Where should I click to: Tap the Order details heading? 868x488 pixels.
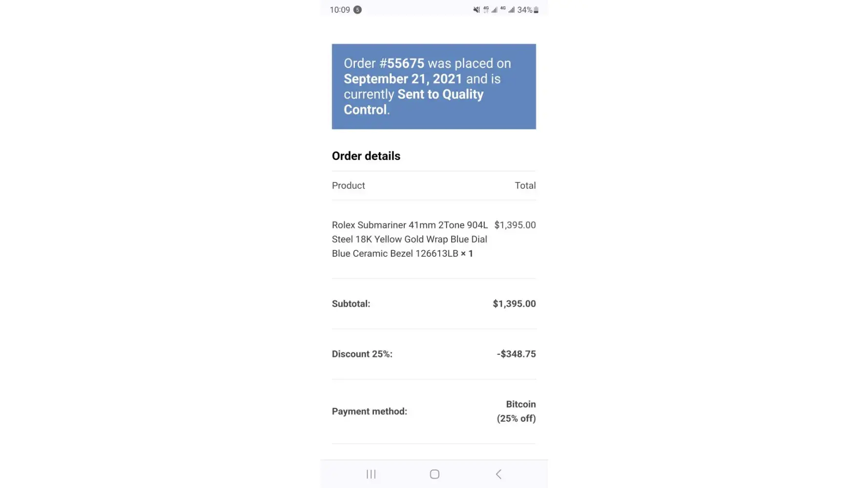pos(366,156)
